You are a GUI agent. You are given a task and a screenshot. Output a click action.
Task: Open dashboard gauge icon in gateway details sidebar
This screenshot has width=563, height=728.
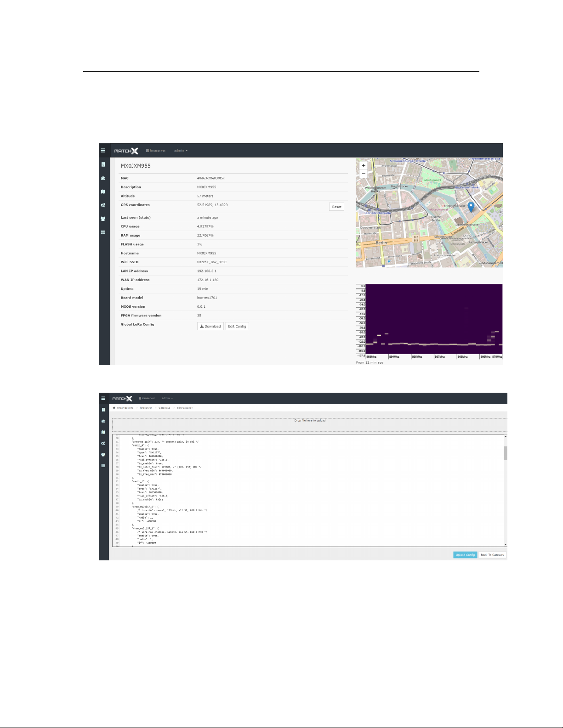[103, 178]
